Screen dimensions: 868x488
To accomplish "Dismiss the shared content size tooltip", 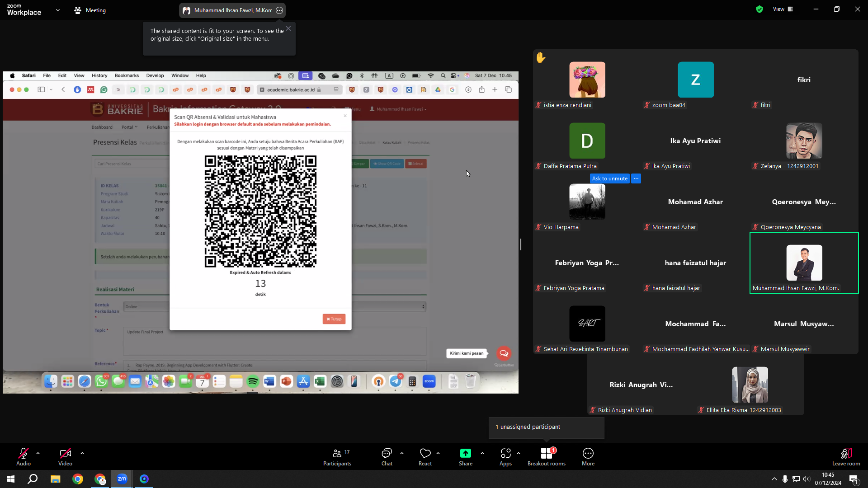I will click(288, 28).
